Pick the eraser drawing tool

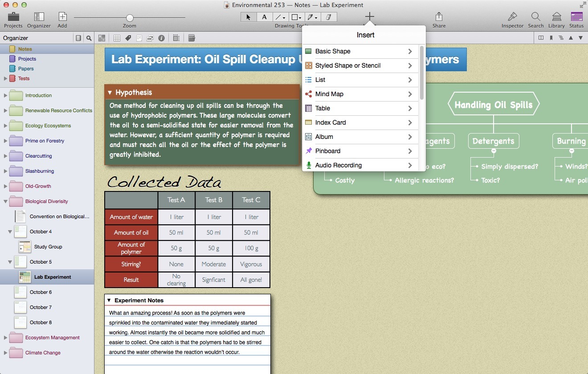tap(329, 17)
